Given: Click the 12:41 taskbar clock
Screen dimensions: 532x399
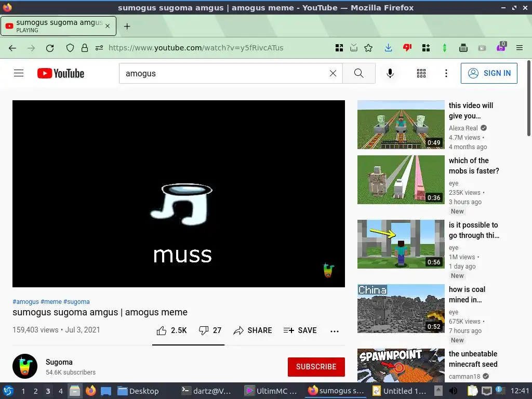Looking at the screenshot, I should (520, 391).
